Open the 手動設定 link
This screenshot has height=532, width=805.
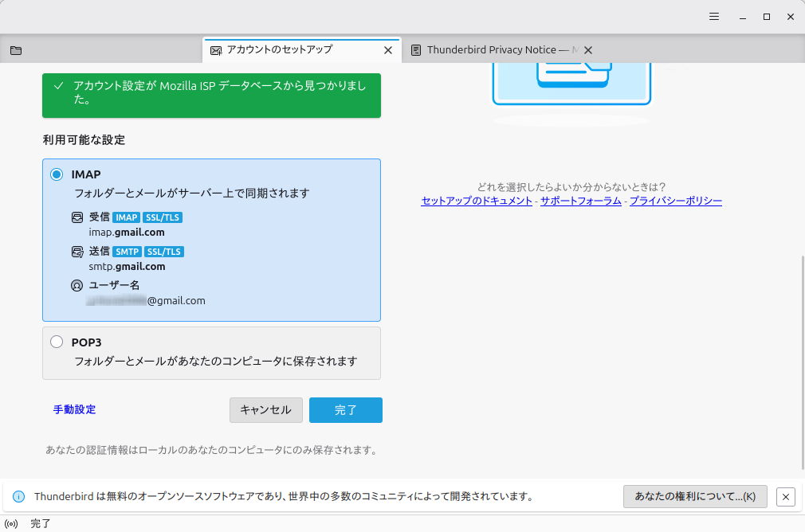coord(74,409)
